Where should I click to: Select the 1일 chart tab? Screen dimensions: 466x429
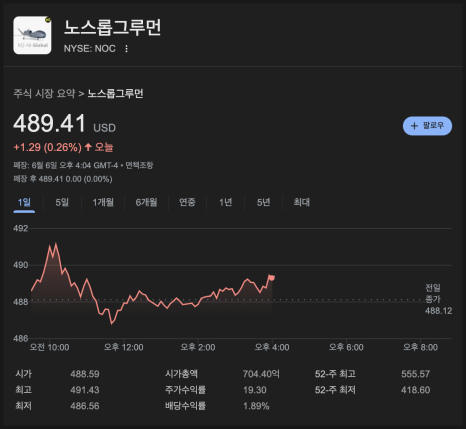coord(24,202)
